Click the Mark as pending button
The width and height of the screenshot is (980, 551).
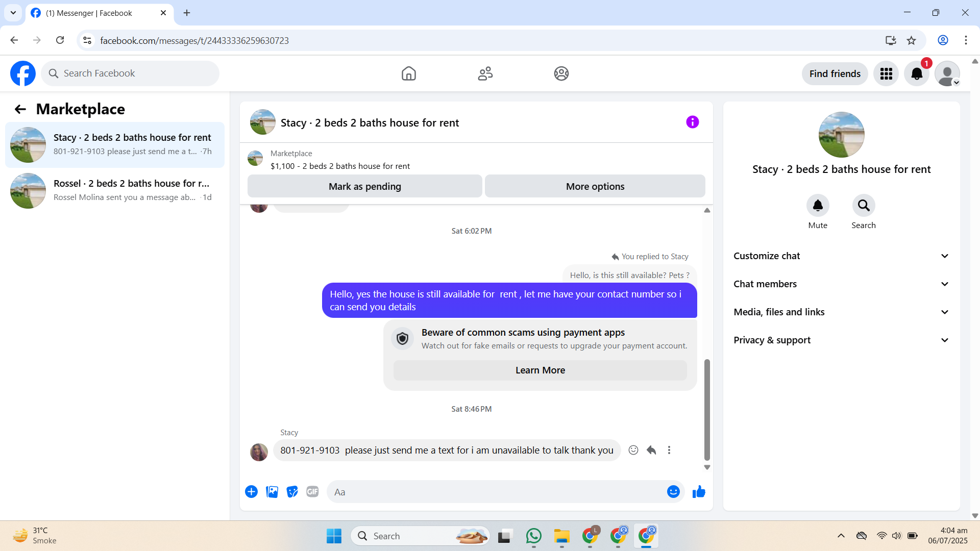tap(364, 187)
